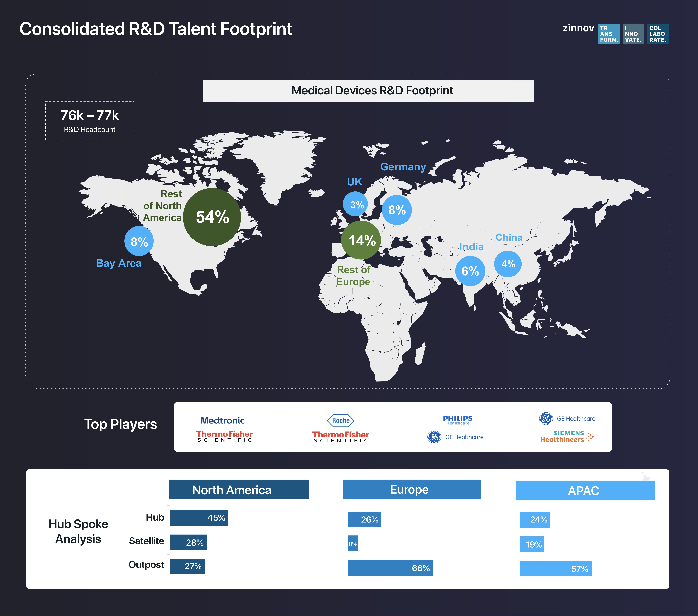The width and height of the screenshot is (698, 616).
Task: Click the North America Hub 45% bar
Action: click(x=199, y=518)
